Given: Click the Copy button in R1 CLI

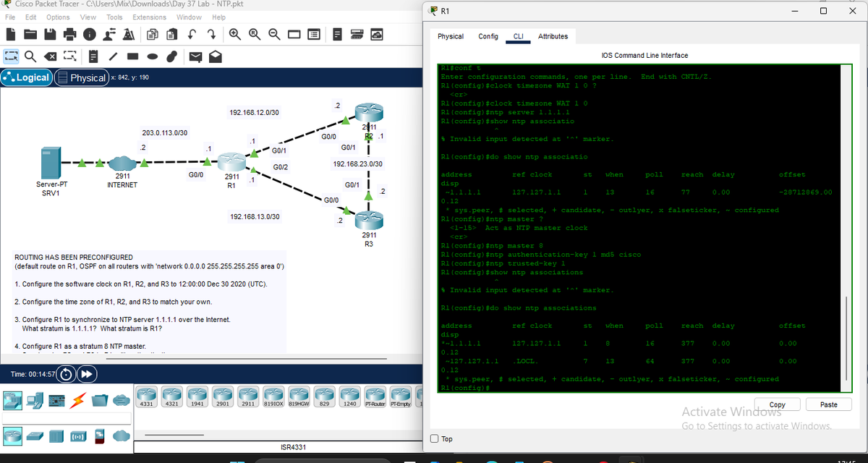Looking at the screenshot, I should pos(778,405).
